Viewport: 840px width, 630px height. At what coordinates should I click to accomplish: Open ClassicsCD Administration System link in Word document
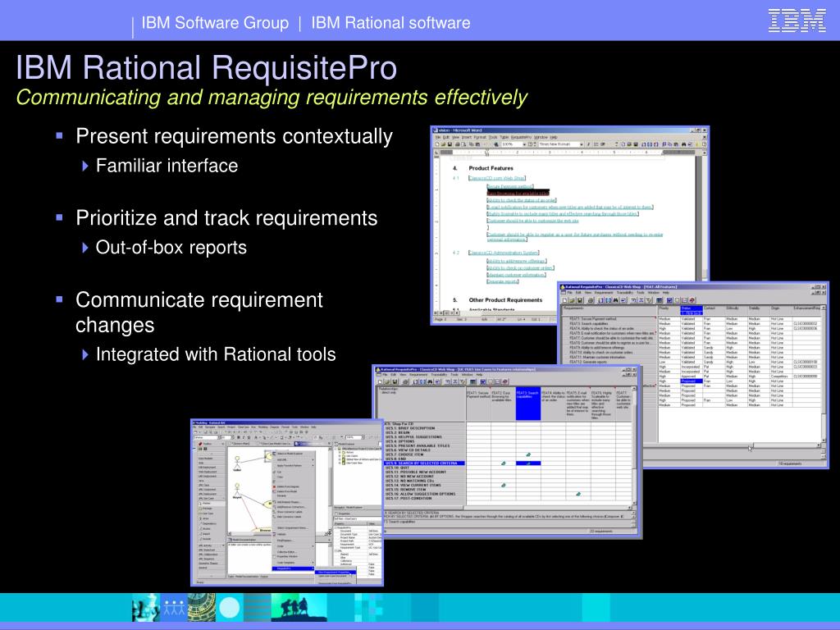pyautogui.click(x=504, y=253)
